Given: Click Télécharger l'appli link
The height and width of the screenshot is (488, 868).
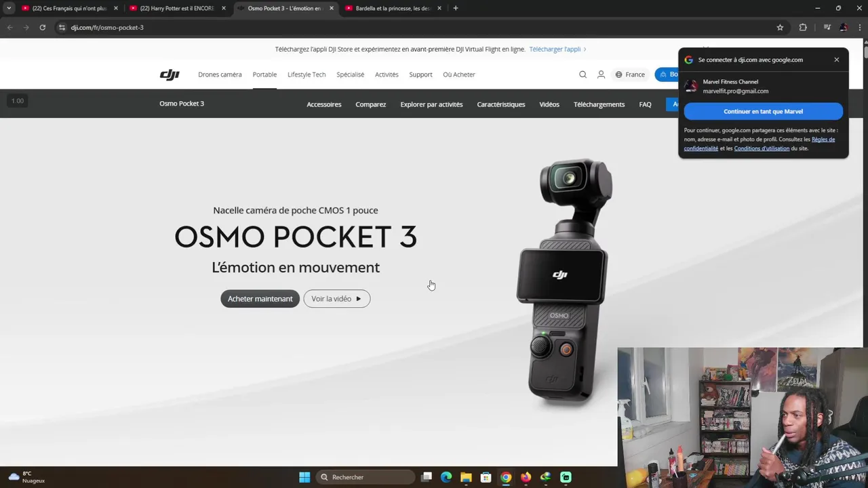Looking at the screenshot, I should click(557, 49).
